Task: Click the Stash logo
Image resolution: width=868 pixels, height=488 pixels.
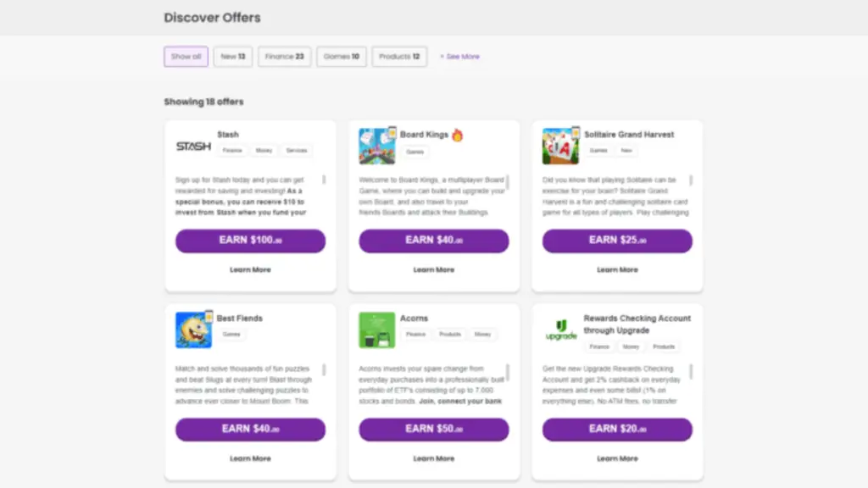Action: [193, 146]
